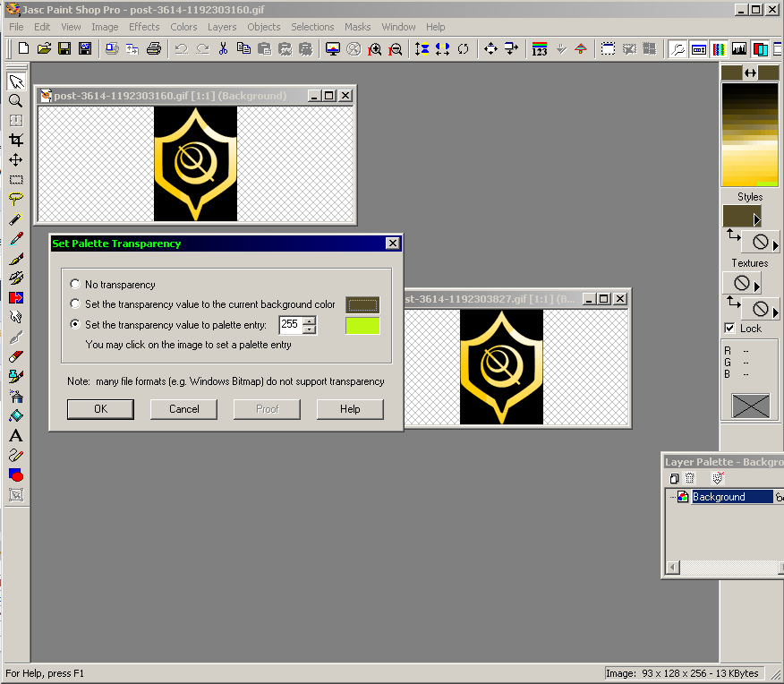Select the Eraser tool

tap(16, 357)
